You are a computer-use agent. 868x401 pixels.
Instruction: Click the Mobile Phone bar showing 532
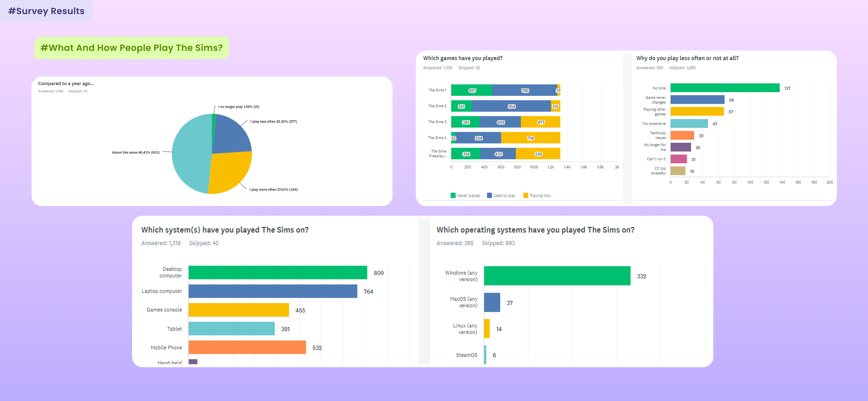(x=247, y=347)
